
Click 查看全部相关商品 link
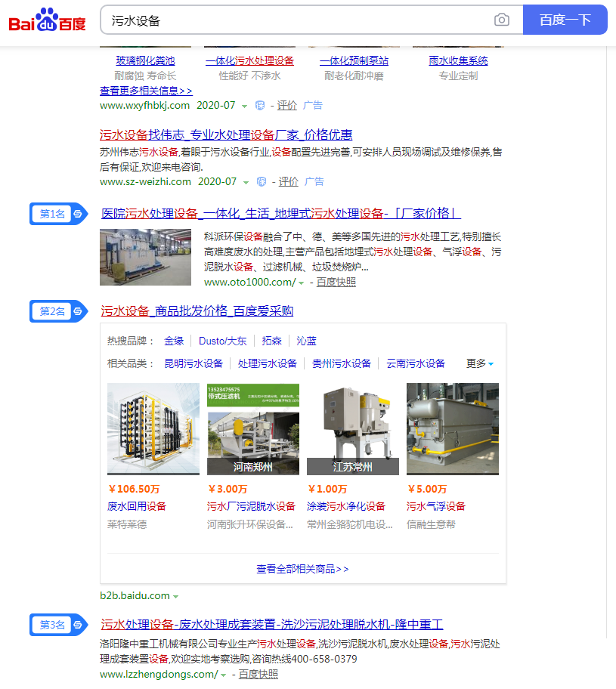(x=303, y=570)
